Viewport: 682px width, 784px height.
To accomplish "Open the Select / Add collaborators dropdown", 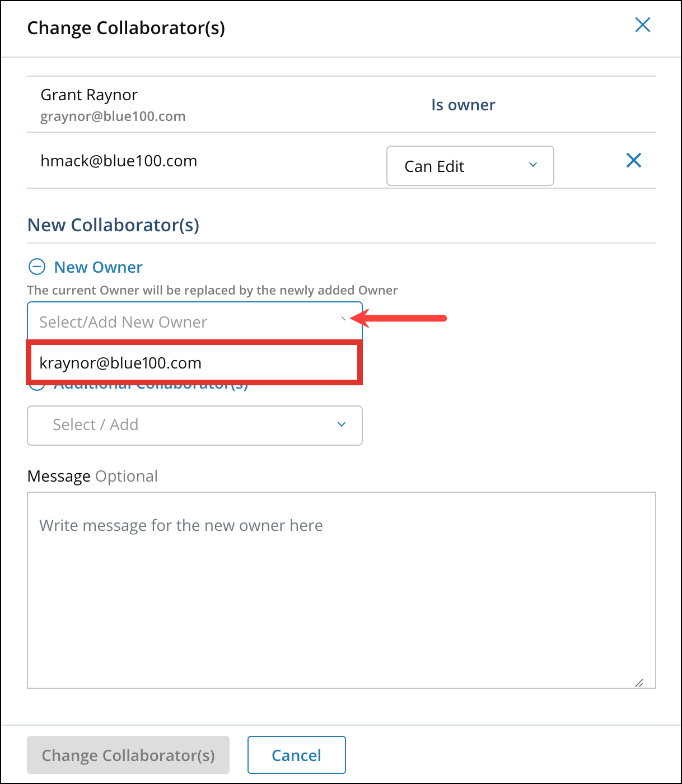I will tap(195, 426).
